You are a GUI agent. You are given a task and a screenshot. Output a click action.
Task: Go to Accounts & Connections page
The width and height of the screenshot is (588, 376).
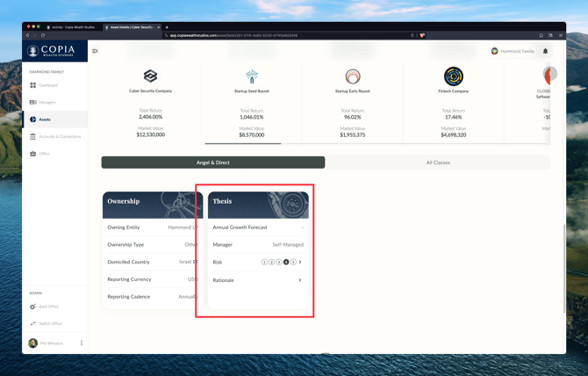click(x=59, y=136)
